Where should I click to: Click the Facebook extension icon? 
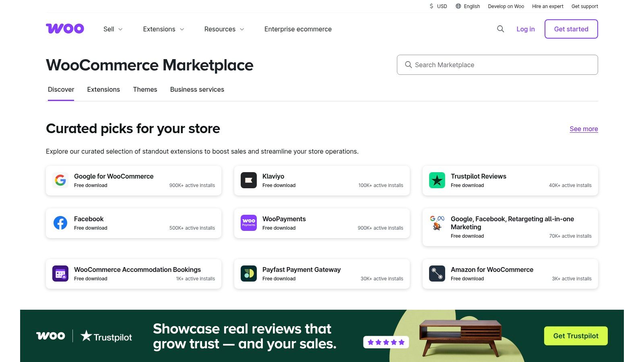pyautogui.click(x=60, y=223)
